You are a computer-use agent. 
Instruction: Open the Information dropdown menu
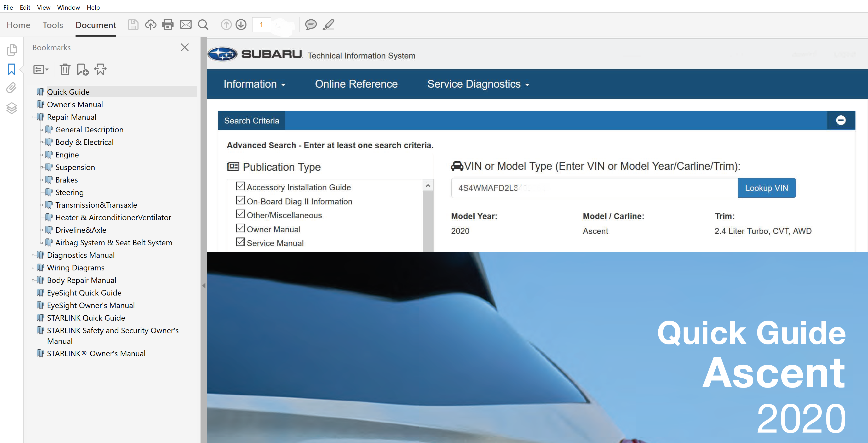(x=254, y=84)
